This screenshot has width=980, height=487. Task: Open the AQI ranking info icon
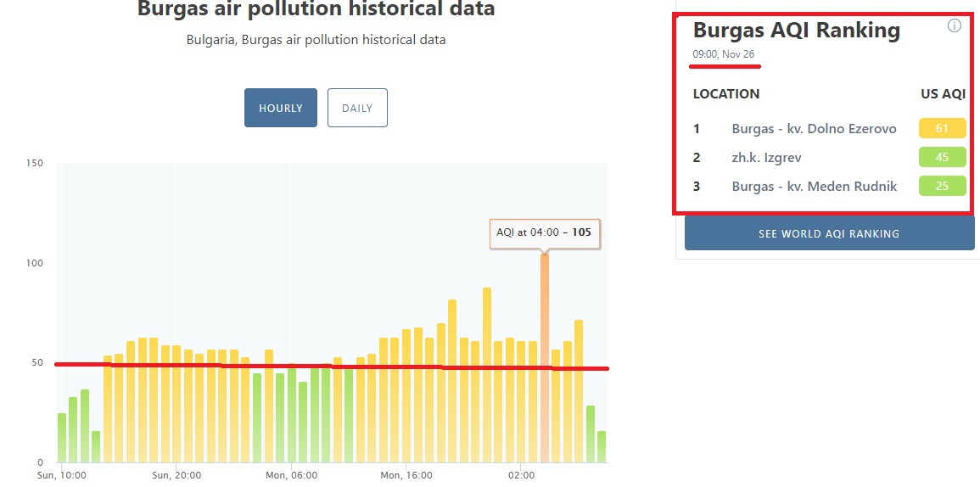coord(954,25)
